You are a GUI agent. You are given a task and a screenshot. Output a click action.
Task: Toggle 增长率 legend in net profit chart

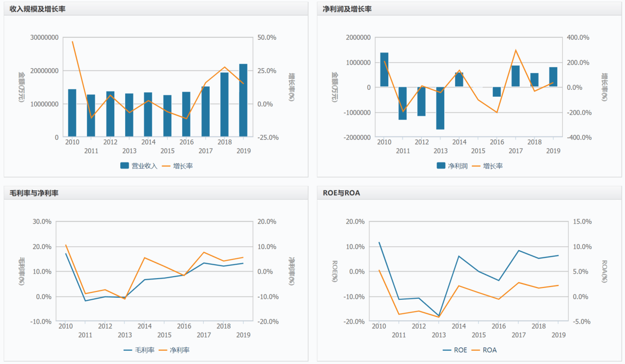(488, 166)
